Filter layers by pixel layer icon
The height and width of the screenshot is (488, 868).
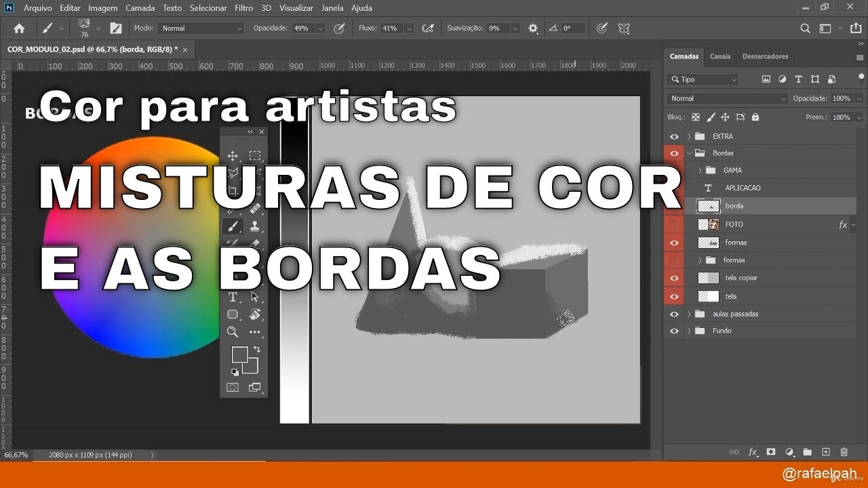click(766, 79)
